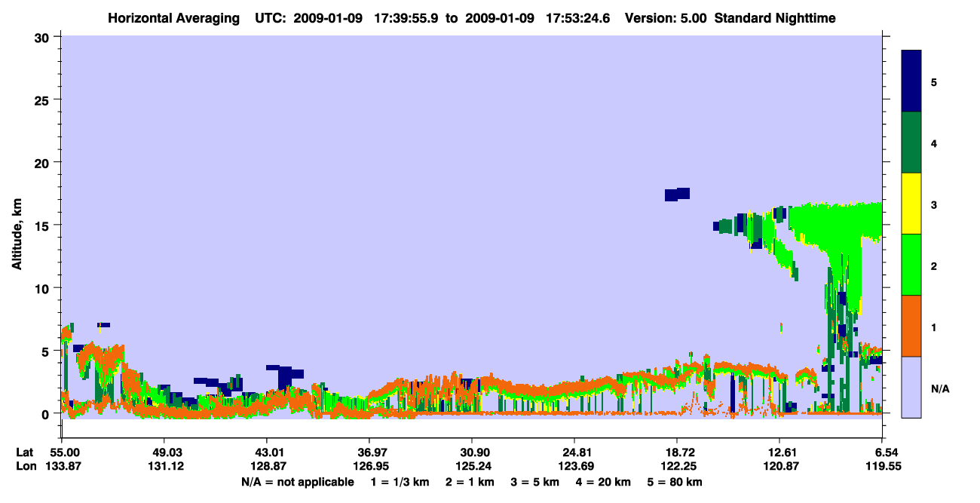
Task: Click the altitude tick label 15
Action: [x=44, y=225]
